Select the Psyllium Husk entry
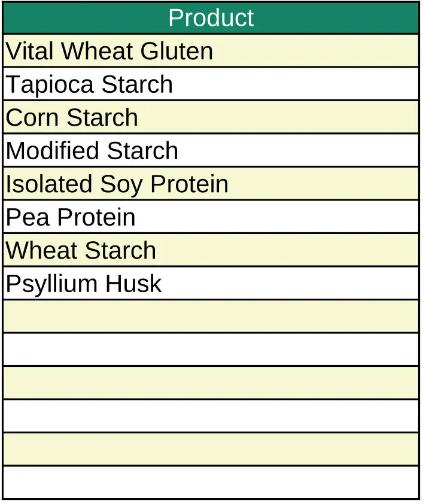 [211, 284]
